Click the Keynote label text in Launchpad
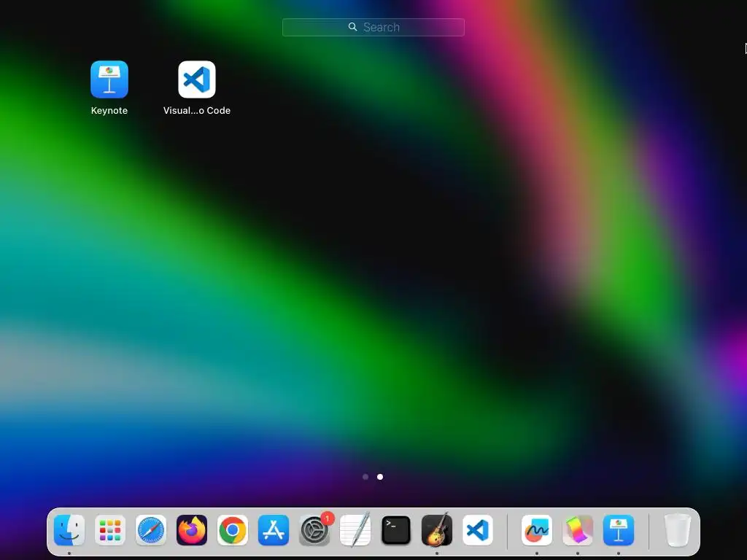The height and width of the screenshot is (560, 747). pyautogui.click(x=109, y=111)
